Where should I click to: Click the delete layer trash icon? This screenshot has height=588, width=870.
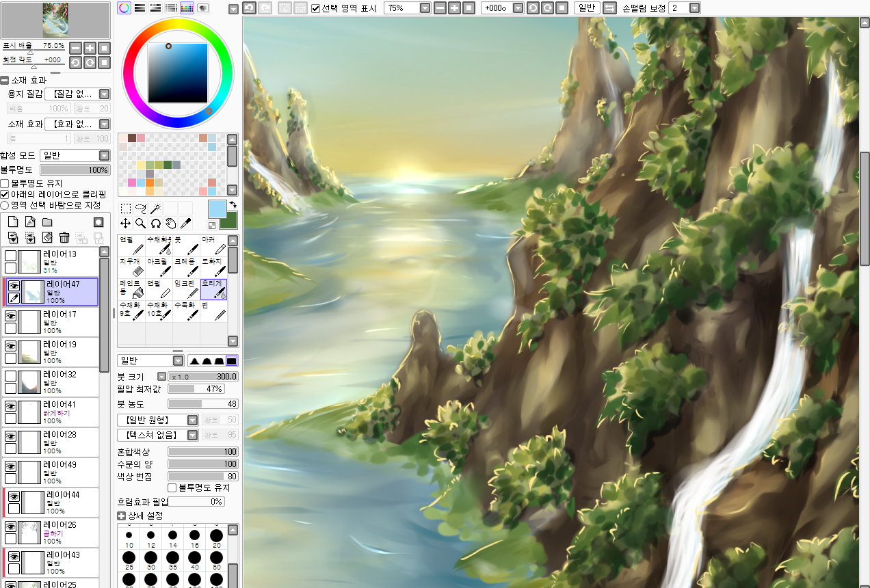64,237
